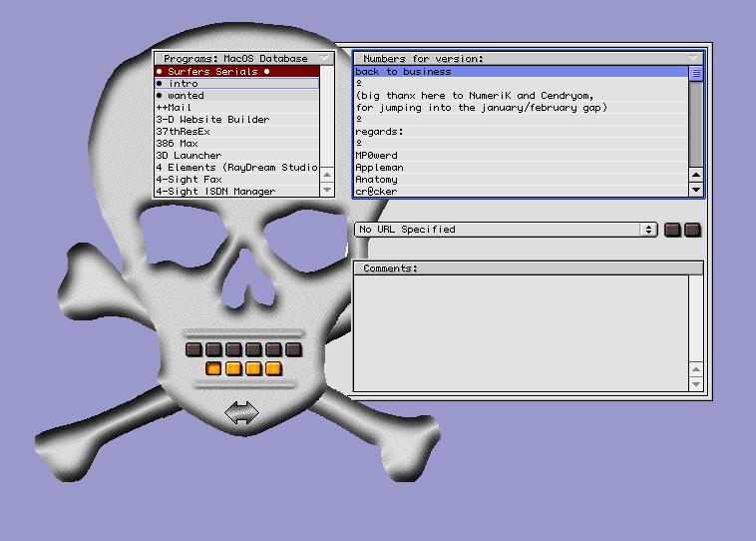Screen dimensions: 756x541
Task: Select 4-Sight Fax in the Programs list
Action: (237, 179)
